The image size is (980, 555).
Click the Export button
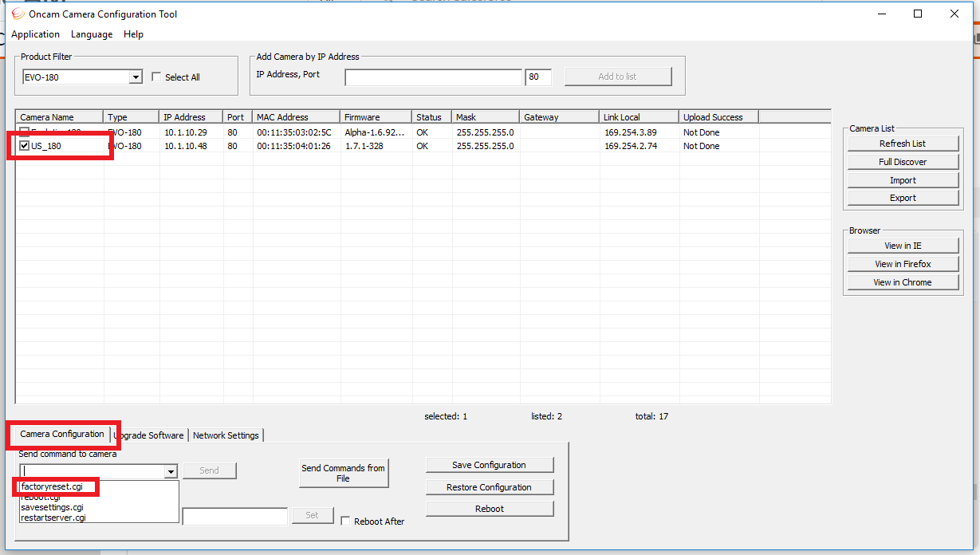click(x=903, y=198)
